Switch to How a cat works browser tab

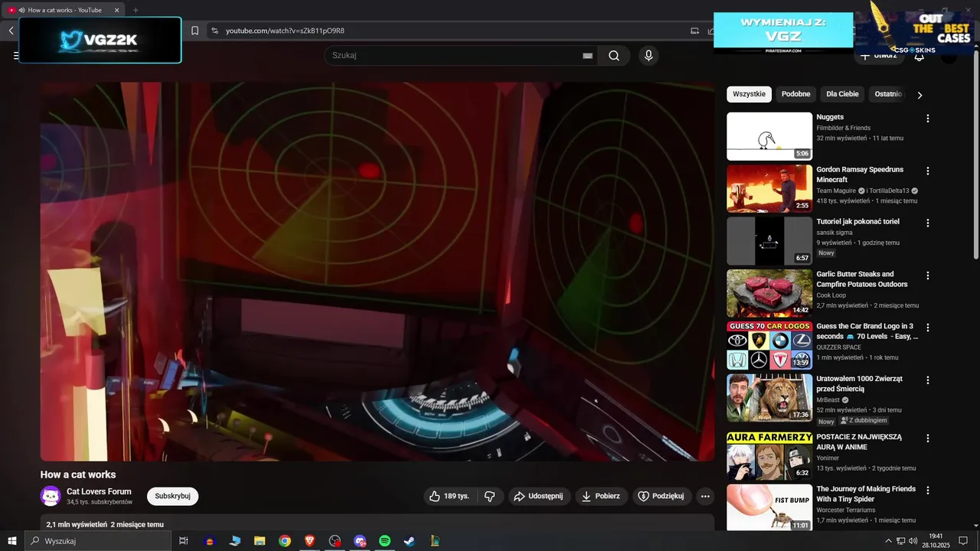[65, 10]
